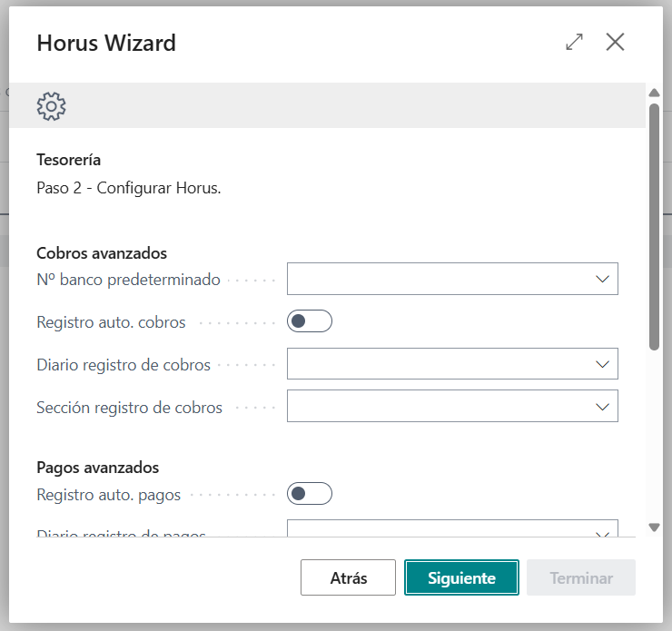Viewport: 672px width, 631px height.
Task: Expand the wizard dialog to full screen
Action: click(x=574, y=42)
